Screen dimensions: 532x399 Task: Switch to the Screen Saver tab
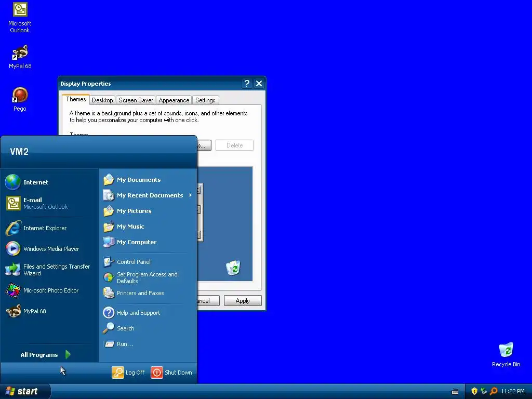point(136,100)
